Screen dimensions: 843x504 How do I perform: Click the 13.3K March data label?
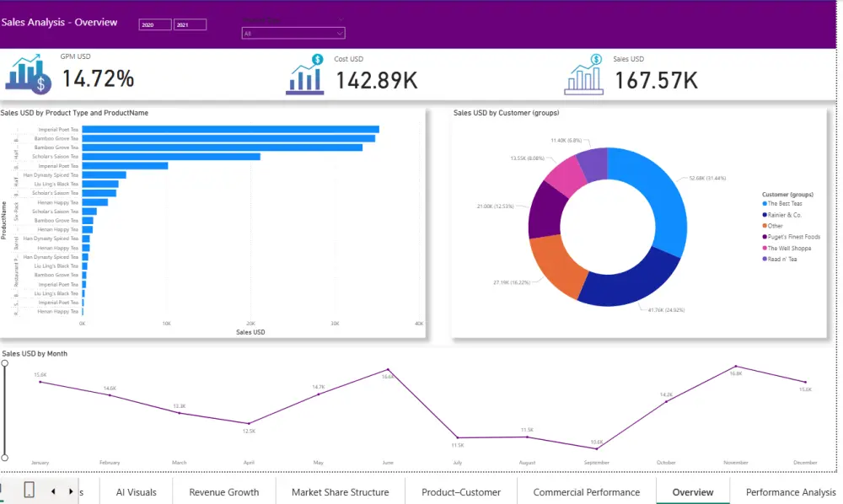[x=179, y=406]
